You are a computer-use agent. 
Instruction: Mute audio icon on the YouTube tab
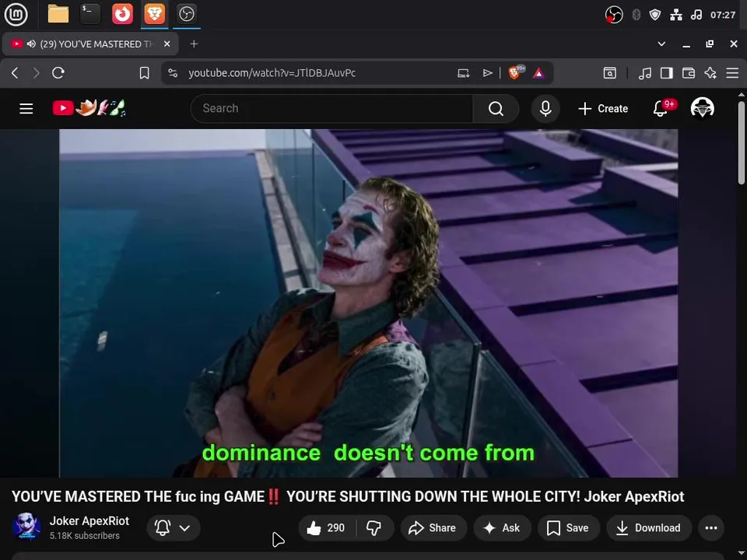[31, 44]
